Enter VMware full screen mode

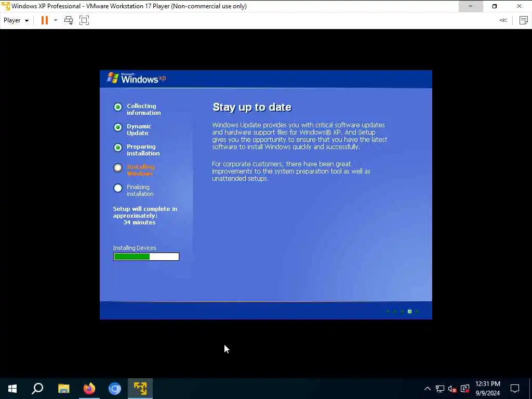(84, 20)
